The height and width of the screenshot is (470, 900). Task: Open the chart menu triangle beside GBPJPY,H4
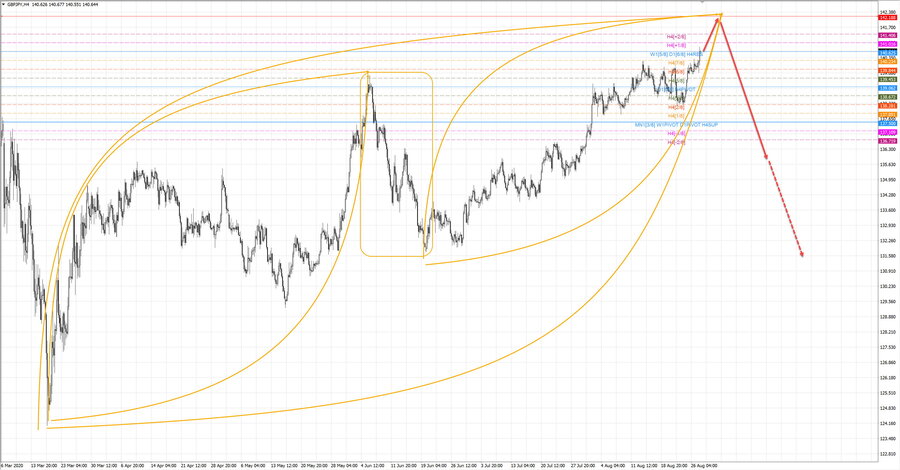pos(3,5)
